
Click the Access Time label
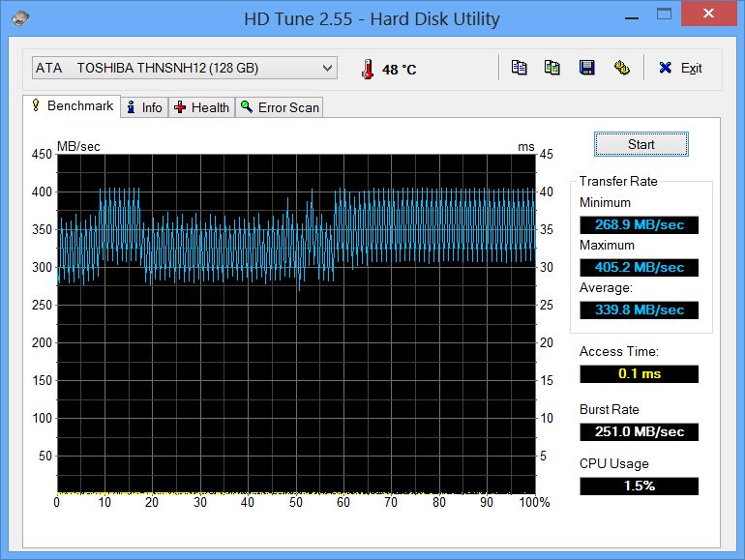(619, 351)
